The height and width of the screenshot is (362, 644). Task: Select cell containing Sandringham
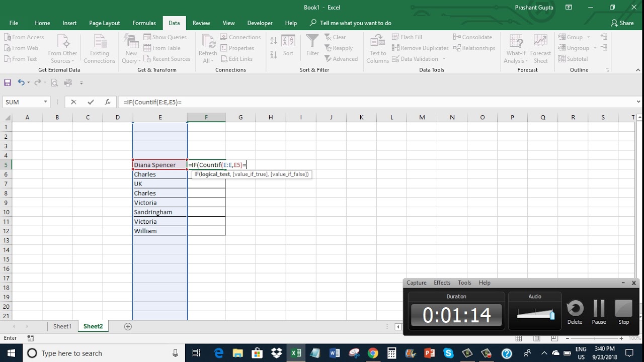point(160,212)
